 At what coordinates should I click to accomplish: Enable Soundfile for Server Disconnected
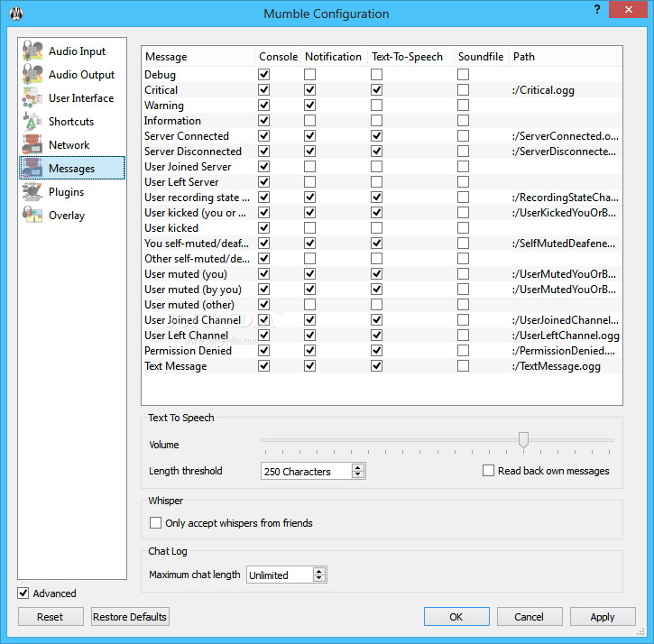click(463, 151)
